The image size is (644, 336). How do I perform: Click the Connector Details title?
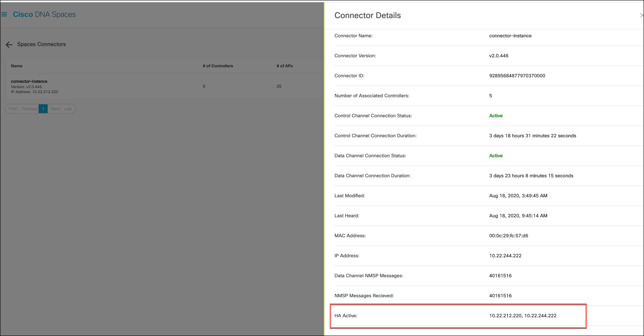(368, 15)
